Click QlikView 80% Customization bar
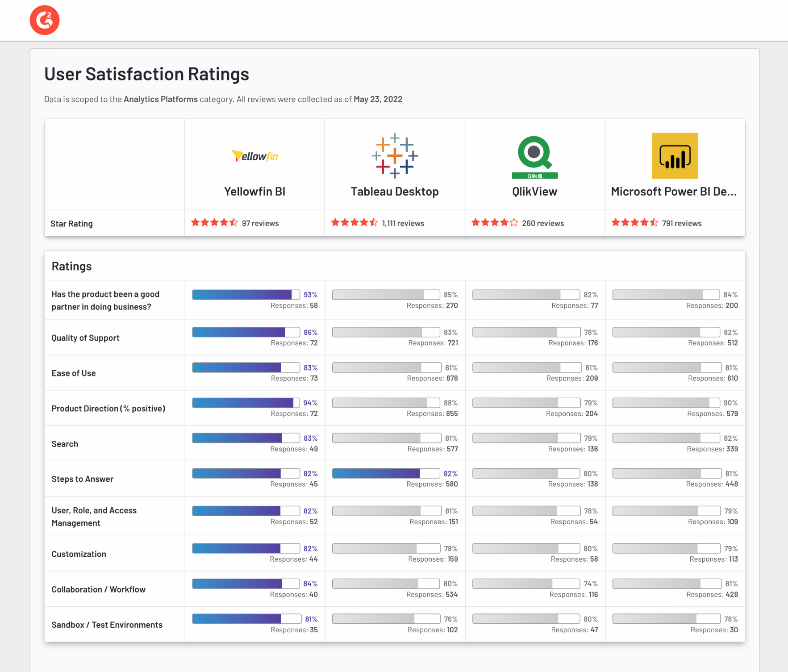 point(526,548)
